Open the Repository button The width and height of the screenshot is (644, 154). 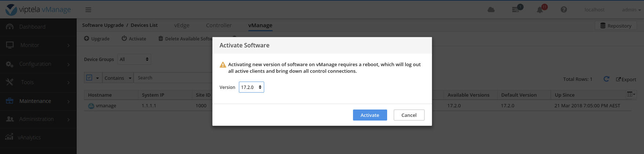[616, 26]
